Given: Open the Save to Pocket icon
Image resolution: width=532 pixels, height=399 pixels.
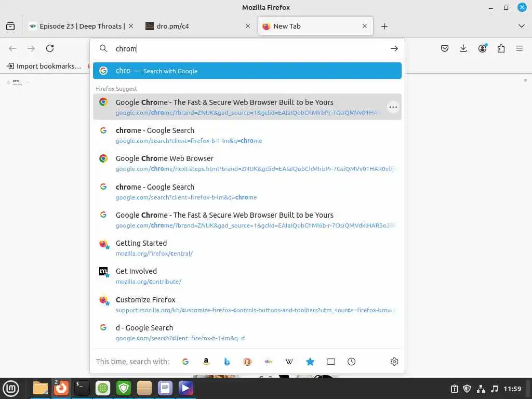Looking at the screenshot, I should (x=445, y=48).
